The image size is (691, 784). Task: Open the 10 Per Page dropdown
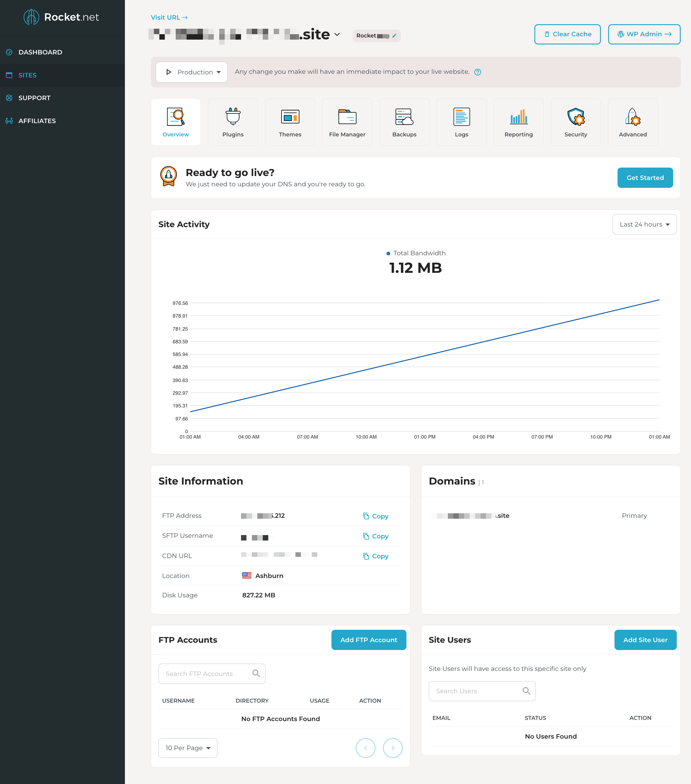(x=188, y=748)
